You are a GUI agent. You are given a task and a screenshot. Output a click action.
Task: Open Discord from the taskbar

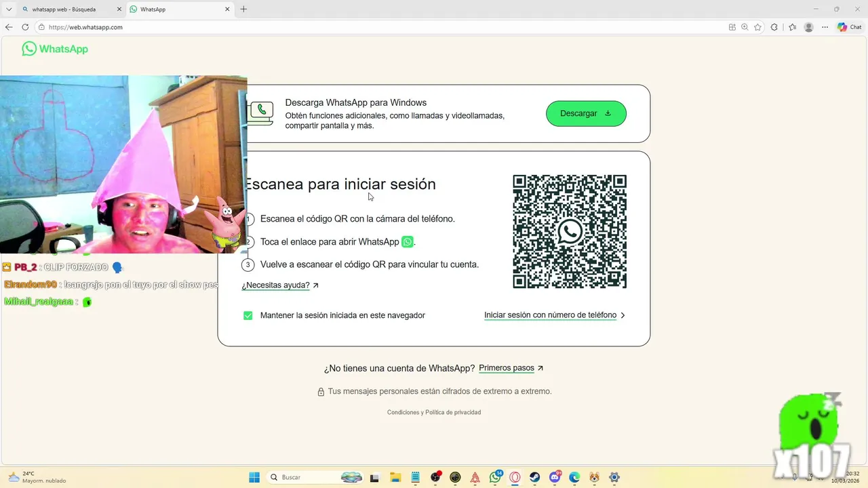555,477
